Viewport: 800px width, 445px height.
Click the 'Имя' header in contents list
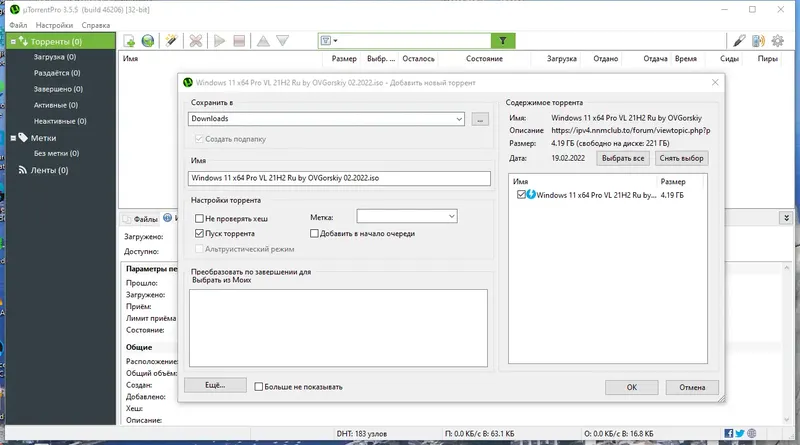520,182
